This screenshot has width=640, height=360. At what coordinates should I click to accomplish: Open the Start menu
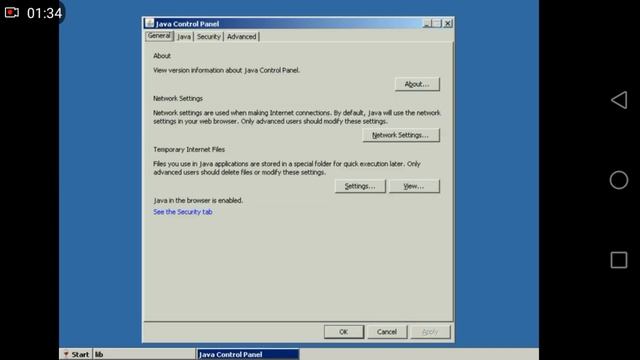(x=76, y=354)
